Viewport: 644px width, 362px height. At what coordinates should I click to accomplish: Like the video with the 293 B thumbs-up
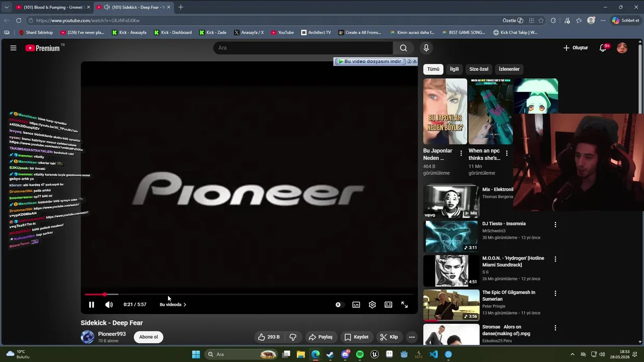pyautogui.click(x=269, y=337)
